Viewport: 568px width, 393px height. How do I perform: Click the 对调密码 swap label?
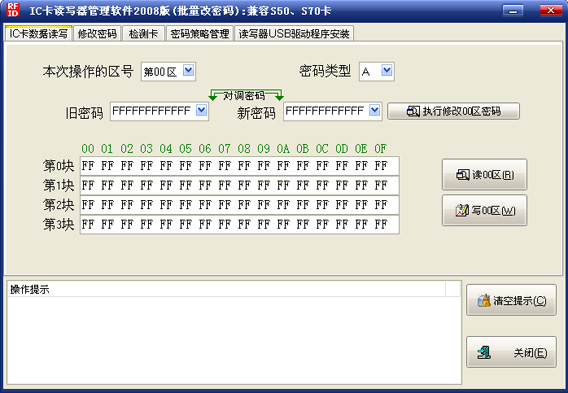click(244, 96)
